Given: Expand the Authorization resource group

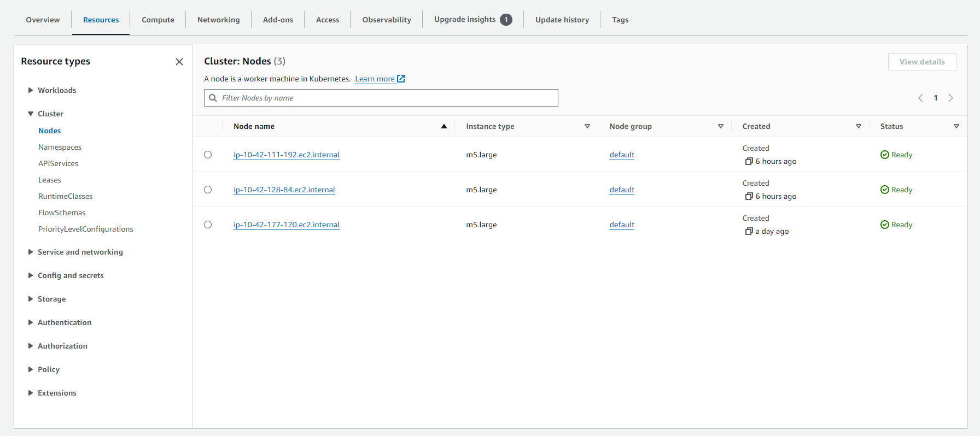Looking at the screenshot, I should pyautogui.click(x=31, y=346).
